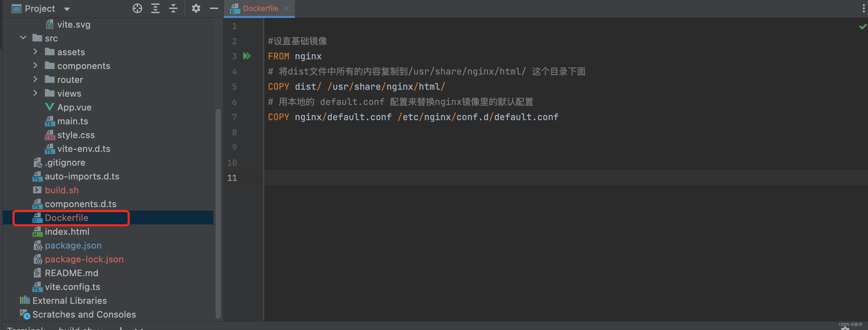Viewport: 868px width, 330px height.
Task: Select Dockerfile in the project tree
Action: pyautogui.click(x=67, y=218)
